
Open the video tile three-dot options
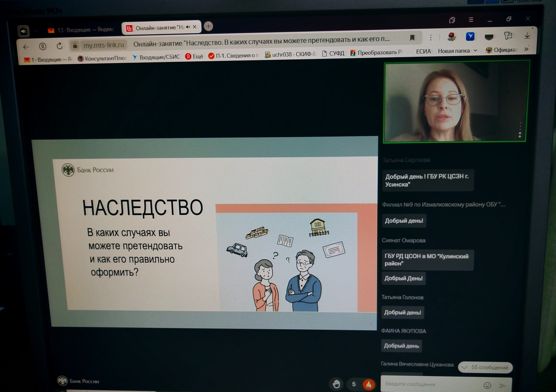click(520, 130)
